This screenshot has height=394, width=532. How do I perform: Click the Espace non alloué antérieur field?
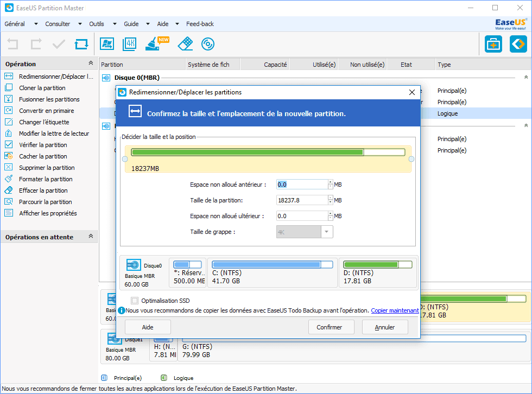302,185
